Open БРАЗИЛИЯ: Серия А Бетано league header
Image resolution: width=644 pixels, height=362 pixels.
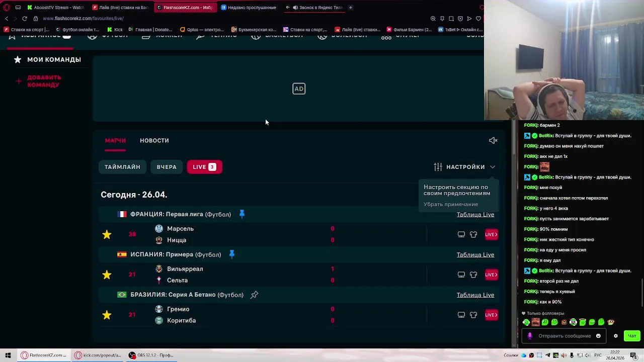click(187, 295)
